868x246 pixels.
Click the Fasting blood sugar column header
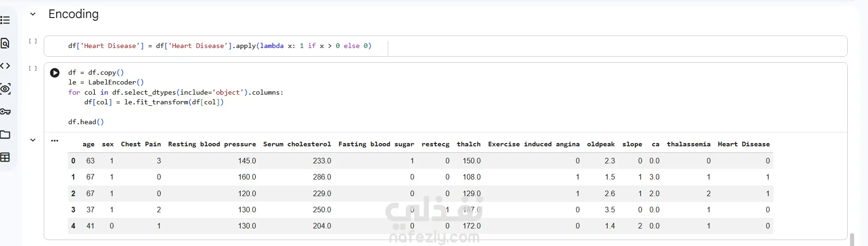pos(376,144)
